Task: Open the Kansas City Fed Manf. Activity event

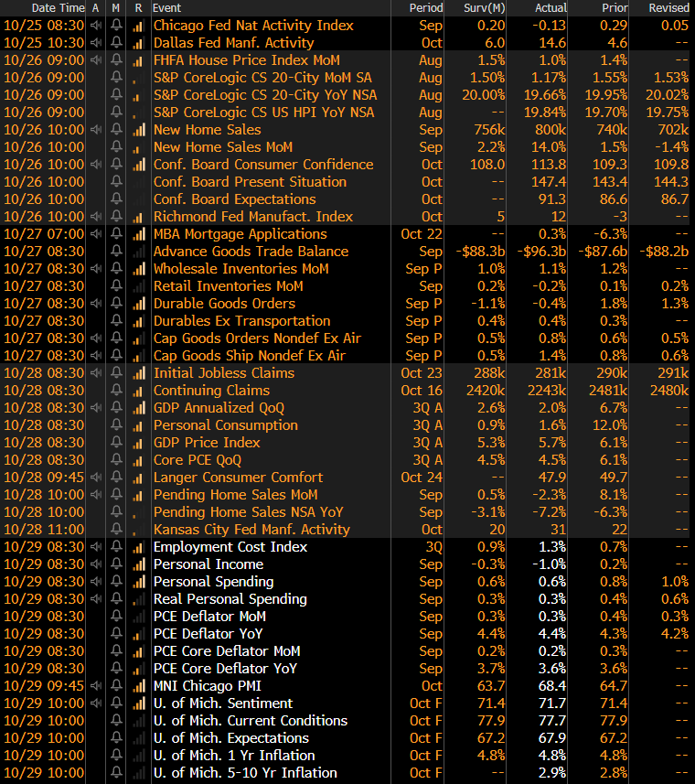Action: click(251, 530)
